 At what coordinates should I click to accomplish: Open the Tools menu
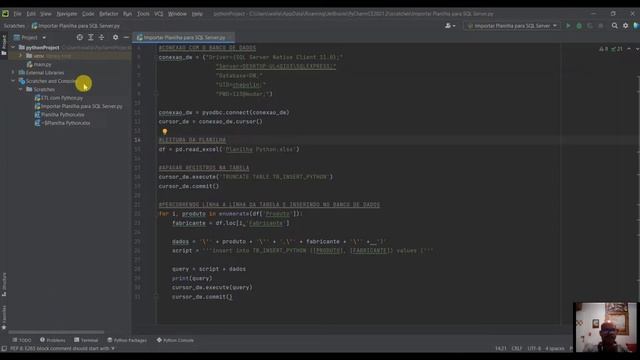[143, 13]
